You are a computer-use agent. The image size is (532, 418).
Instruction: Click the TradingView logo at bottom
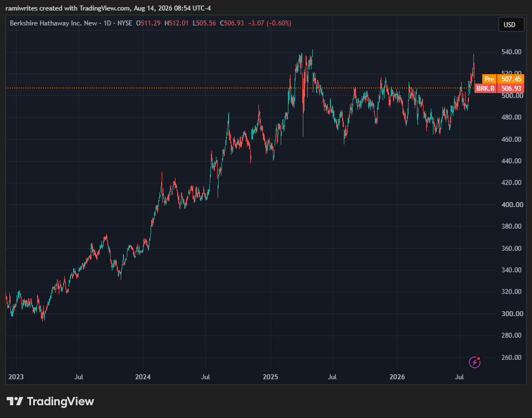pyautogui.click(x=50, y=401)
